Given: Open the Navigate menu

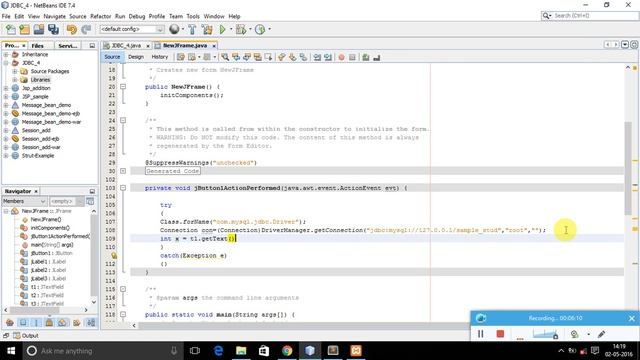Looking at the screenshot, I should click(x=54, y=16).
